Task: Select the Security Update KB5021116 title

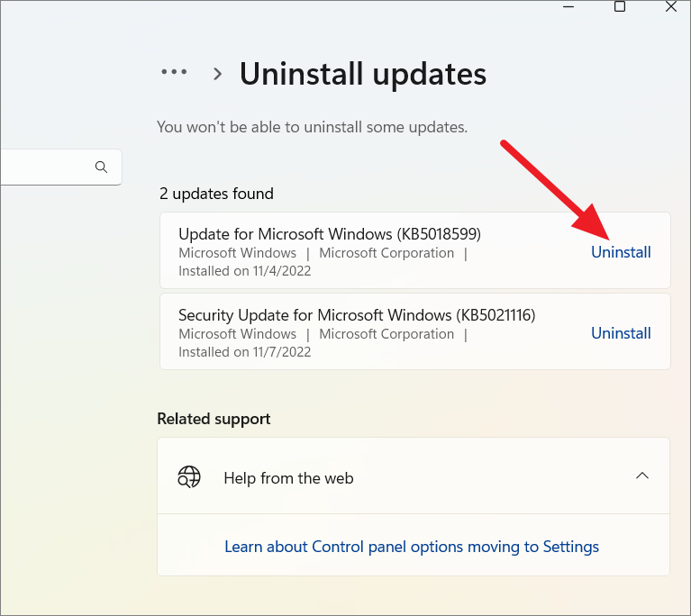Action: [357, 315]
